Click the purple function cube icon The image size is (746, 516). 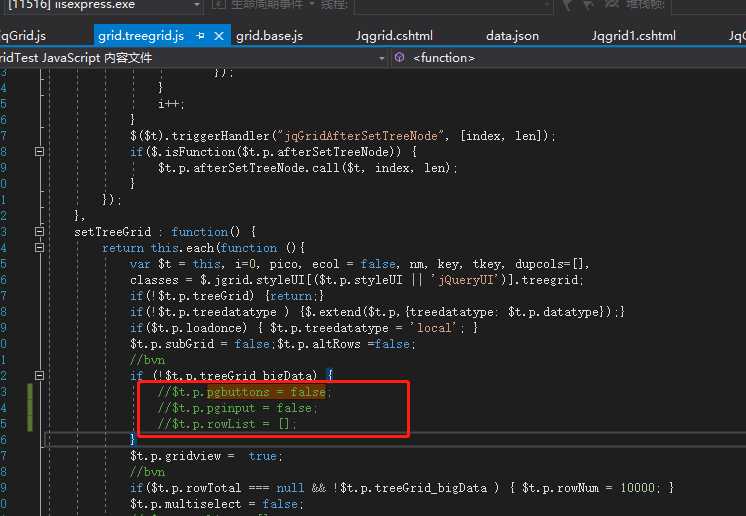pos(400,58)
